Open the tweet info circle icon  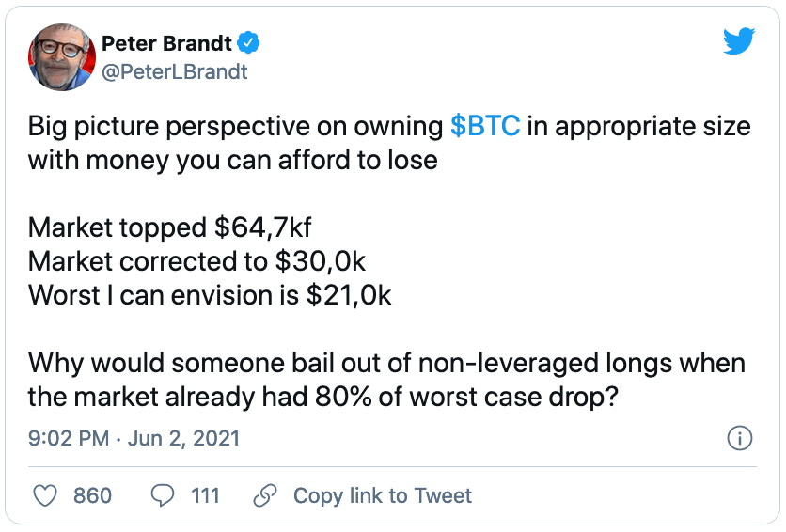[x=739, y=438]
